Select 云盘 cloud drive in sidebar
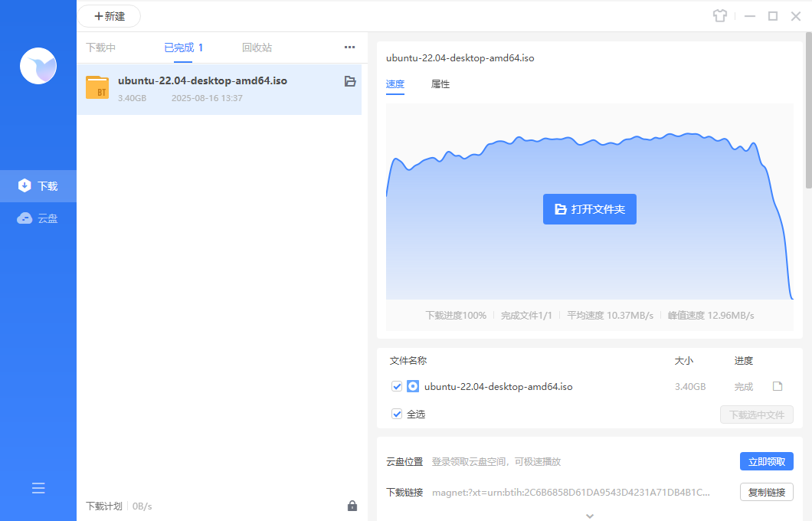812x521 pixels. pyautogui.click(x=38, y=218)
